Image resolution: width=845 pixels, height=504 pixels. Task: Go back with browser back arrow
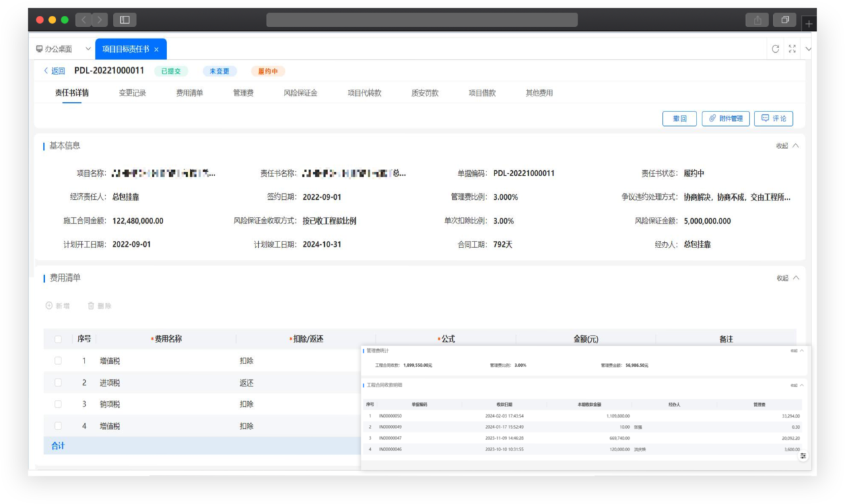tap(84, 20)
